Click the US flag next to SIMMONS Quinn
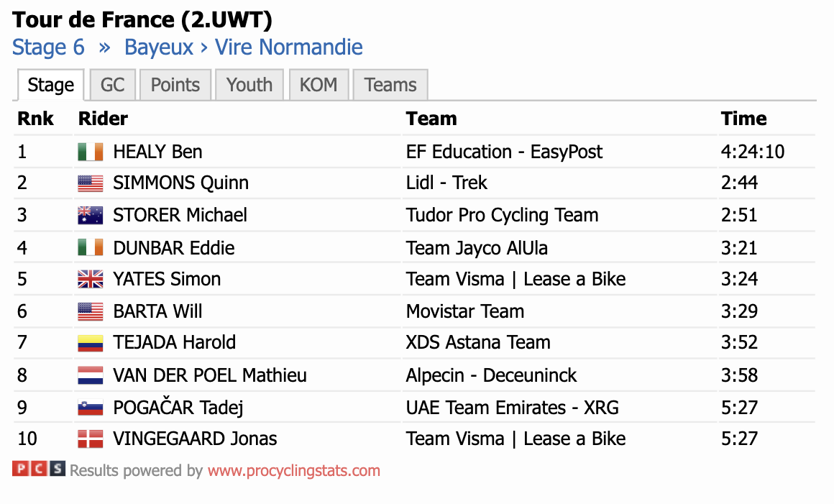Image resolution: width=834 pixels, height=504 pixels. tap(91, 183)
